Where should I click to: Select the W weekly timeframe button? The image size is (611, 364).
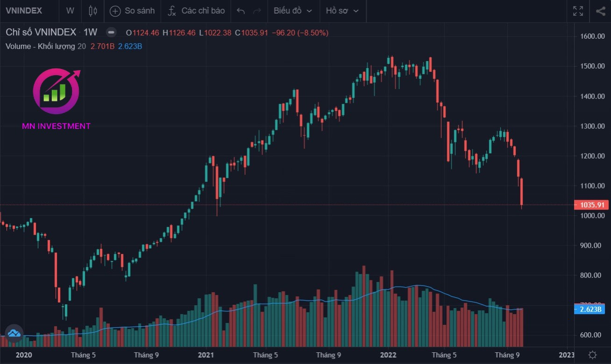(x=70, y=11)
